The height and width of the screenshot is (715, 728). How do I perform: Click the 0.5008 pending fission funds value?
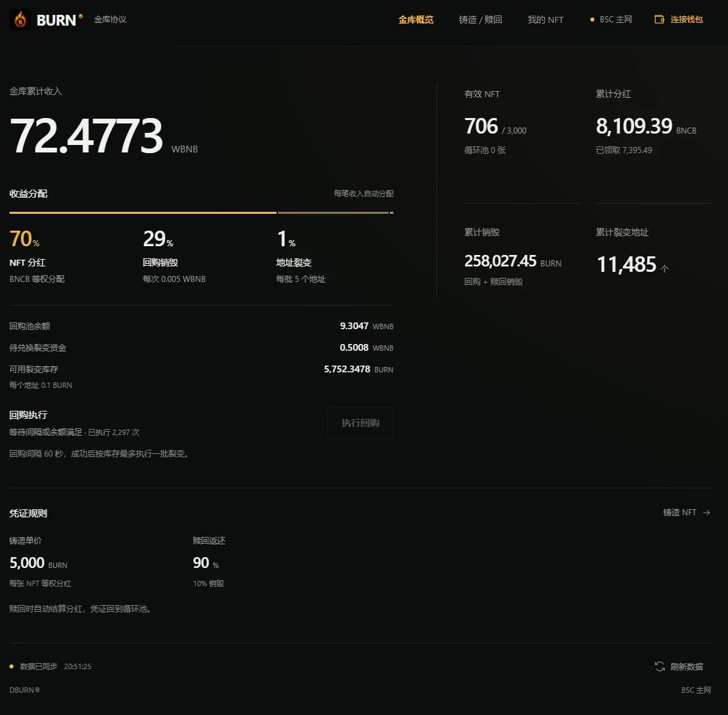click(x=354, y=348)
